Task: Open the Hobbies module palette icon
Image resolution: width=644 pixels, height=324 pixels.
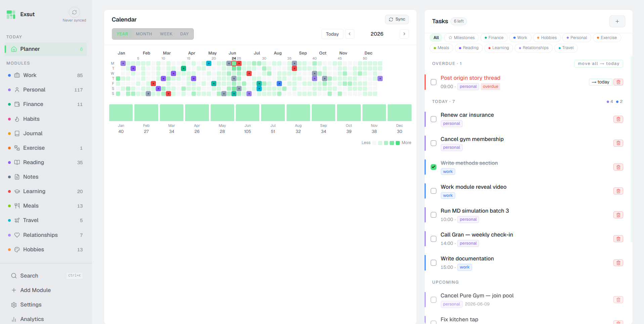Action: click(x=17, y=250)
